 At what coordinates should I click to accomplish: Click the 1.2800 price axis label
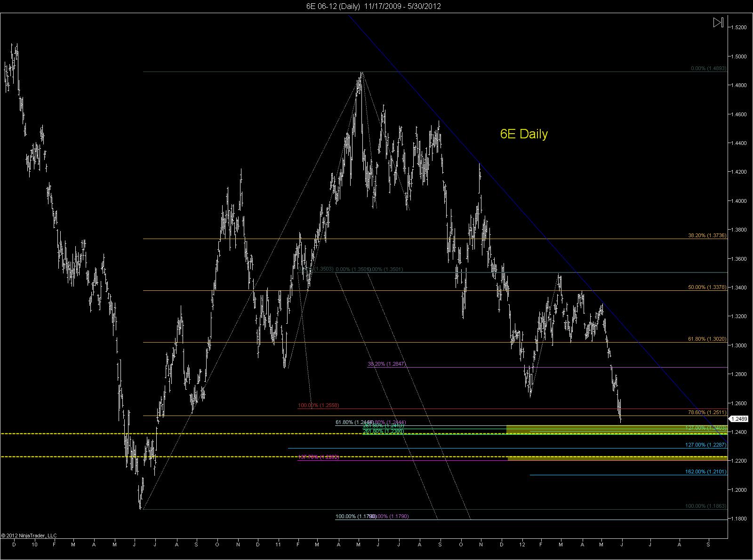click(x=738, y=374)
